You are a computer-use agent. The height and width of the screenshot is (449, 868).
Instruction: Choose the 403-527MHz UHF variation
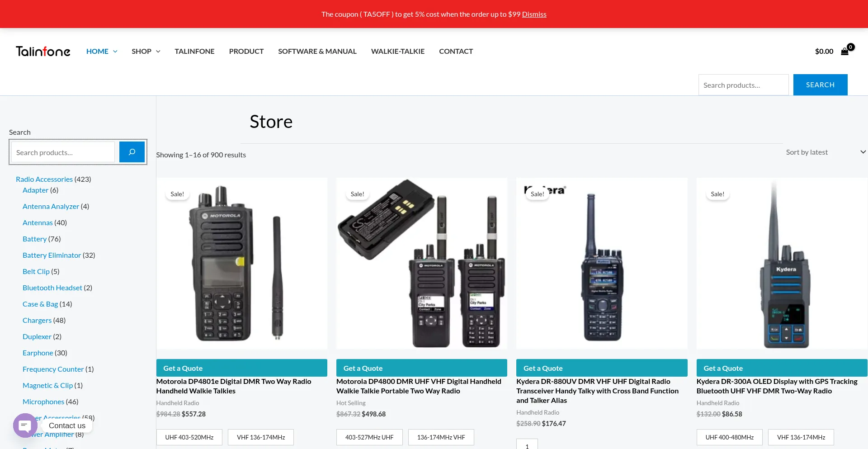[x=369, y=437]
